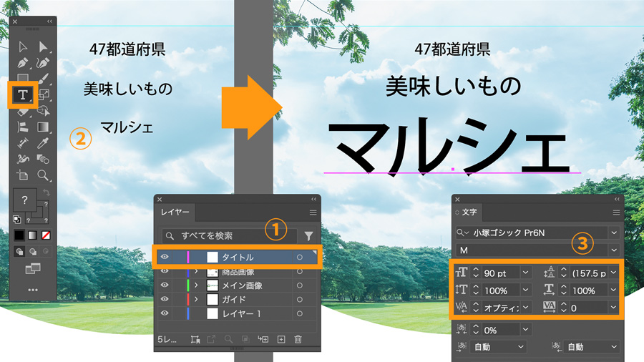Switch to the レイヤー panel tab
The width and height of the screenshot is (644, 362).
[175, 212]
